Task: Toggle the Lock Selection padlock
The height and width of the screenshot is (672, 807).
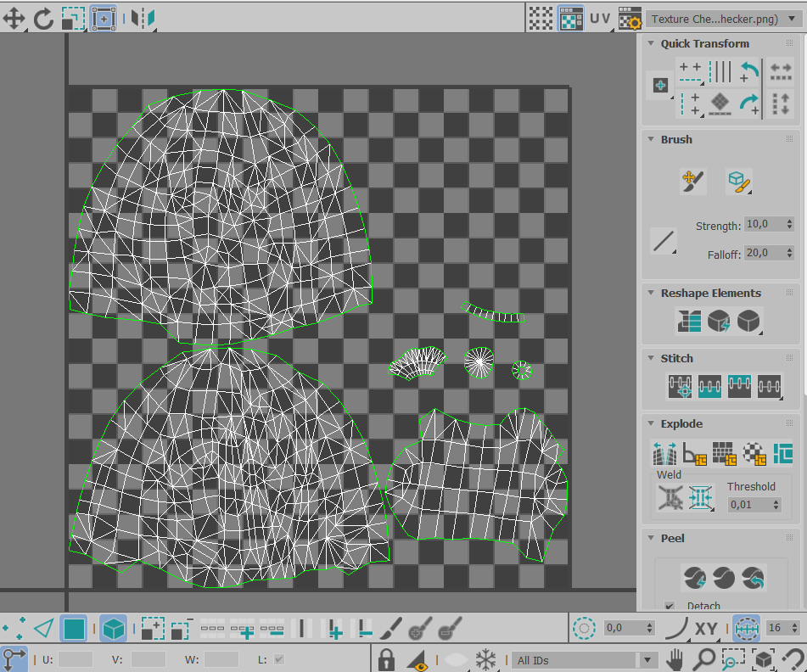Action: [x=387, y=659]
